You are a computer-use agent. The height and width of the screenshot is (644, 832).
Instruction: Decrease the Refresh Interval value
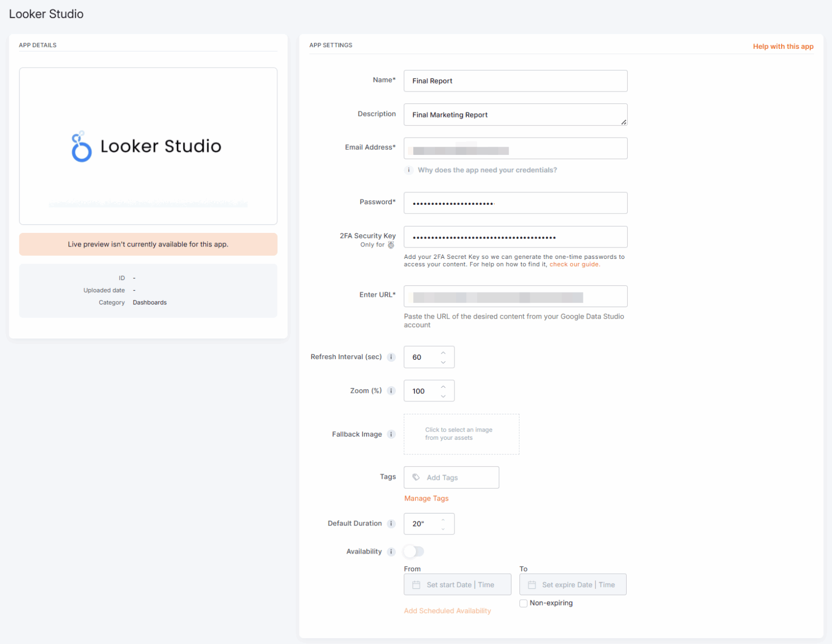click(x=443, y=362)
